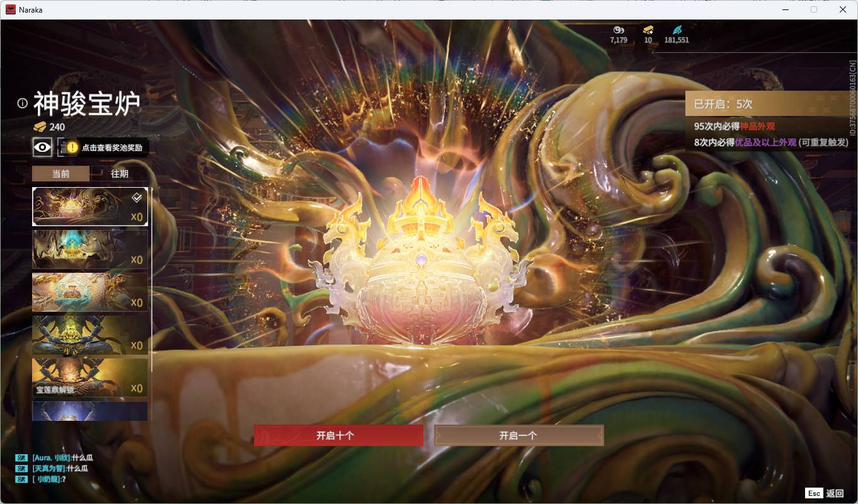This screenshot has height=504, width=858.
Task: Click the chat icon beside 小奶龍
Action: (21, 479)
